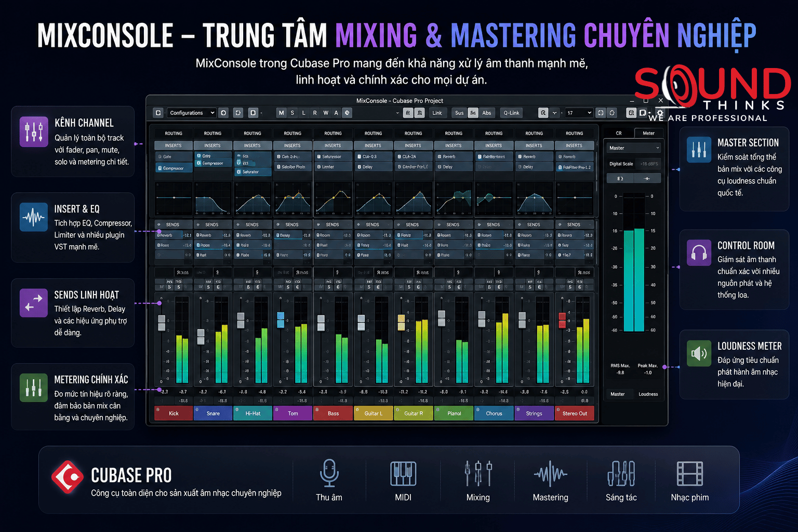Click the round icon right of the A button
Viewport: 798px width, 532px height.
click(347, 113)
